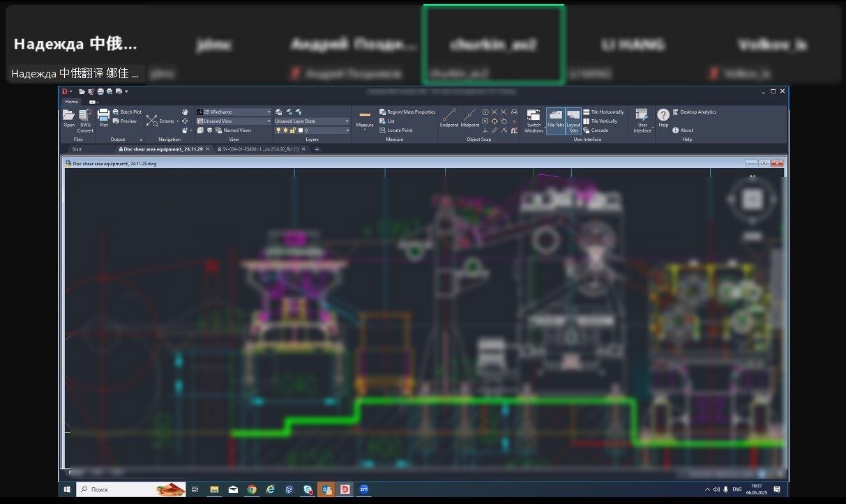Screen dimensions: 846x504
Task: Select the Pan hand tool
Action: (185, 112)
